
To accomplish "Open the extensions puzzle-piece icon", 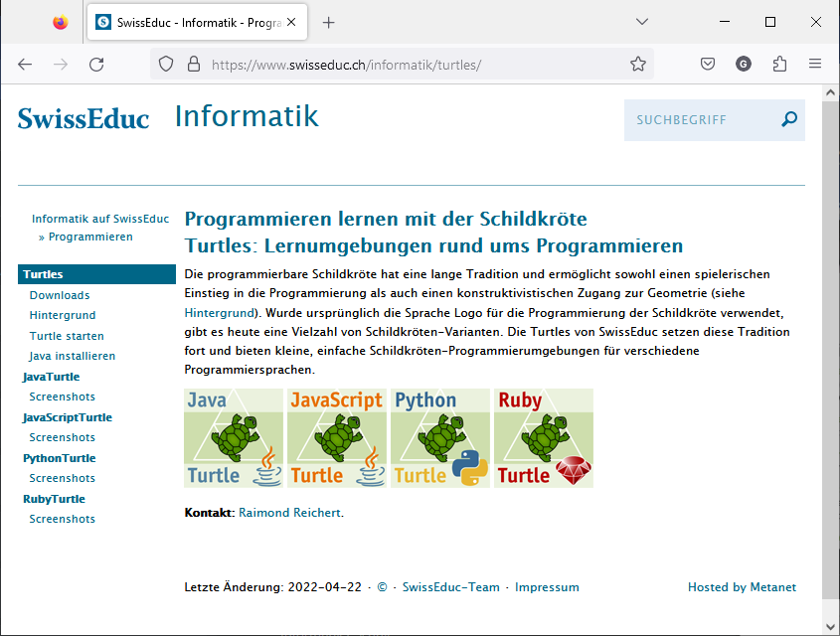I will tap(779, 63).
